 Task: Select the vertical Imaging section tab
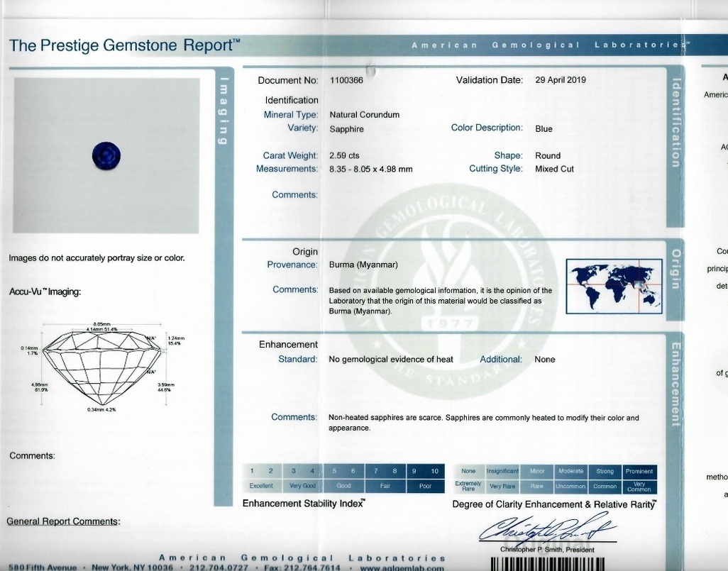tap(224, 110)
